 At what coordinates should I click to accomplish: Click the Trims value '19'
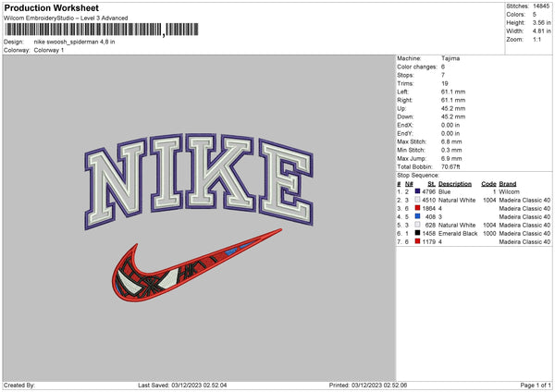[x=445, y=83]
